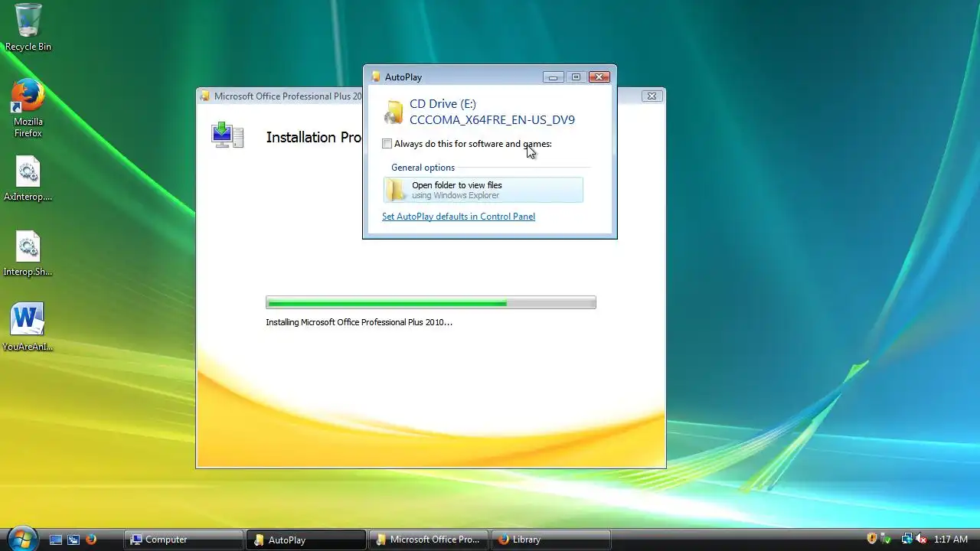
Task: Open the Recycle Bin desktop icon
Action: [28, 27]
